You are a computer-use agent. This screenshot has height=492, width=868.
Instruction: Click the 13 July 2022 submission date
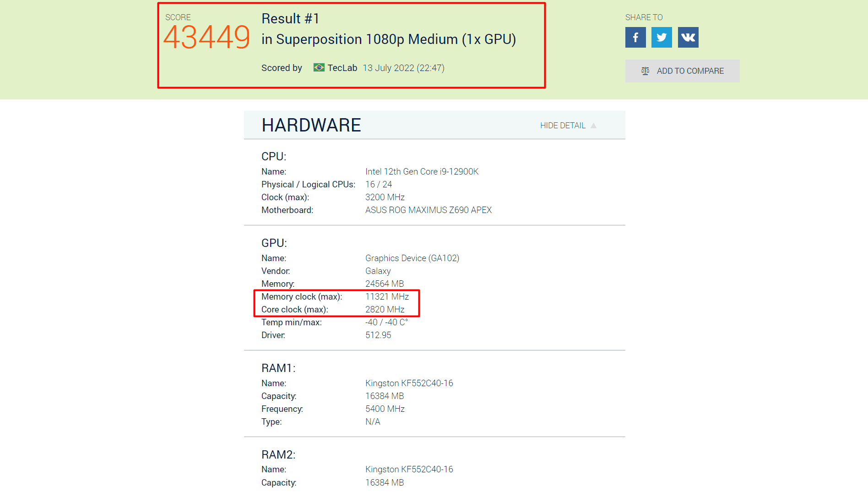click(403, 68)
